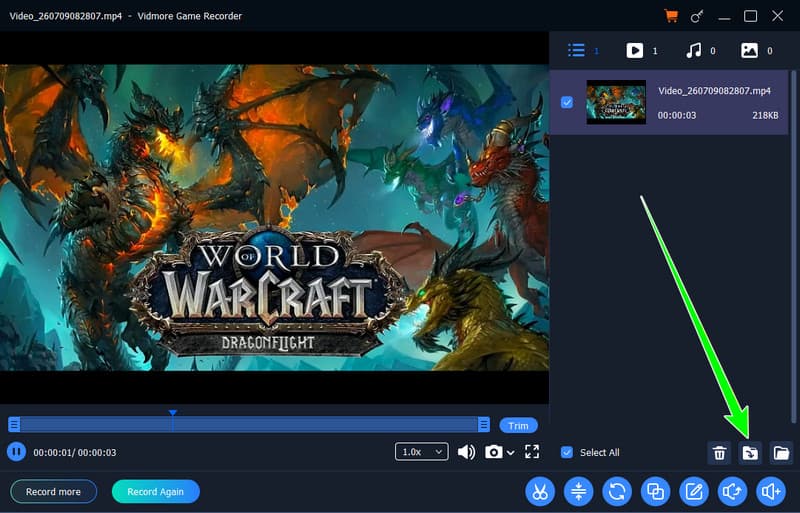The height and width of the screenshot is (513, 800).
Task: Open the Video_260709082807.mp4 thumbnail
Action: 616,102
